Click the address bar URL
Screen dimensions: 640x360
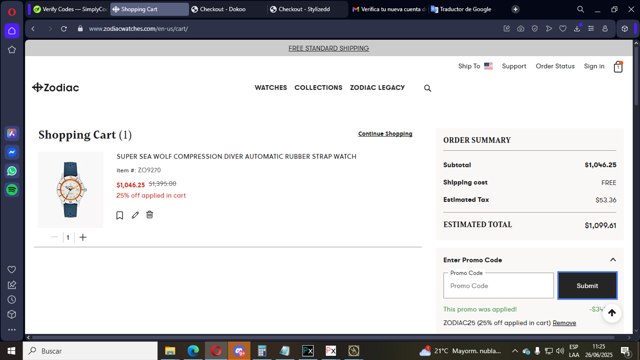[x=138, y=29]
